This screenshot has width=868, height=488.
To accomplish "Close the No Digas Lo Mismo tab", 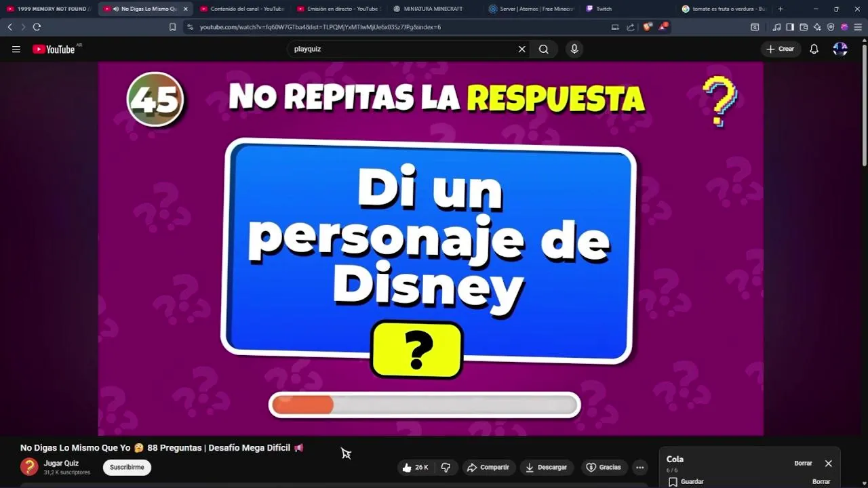I will [186, 9].
